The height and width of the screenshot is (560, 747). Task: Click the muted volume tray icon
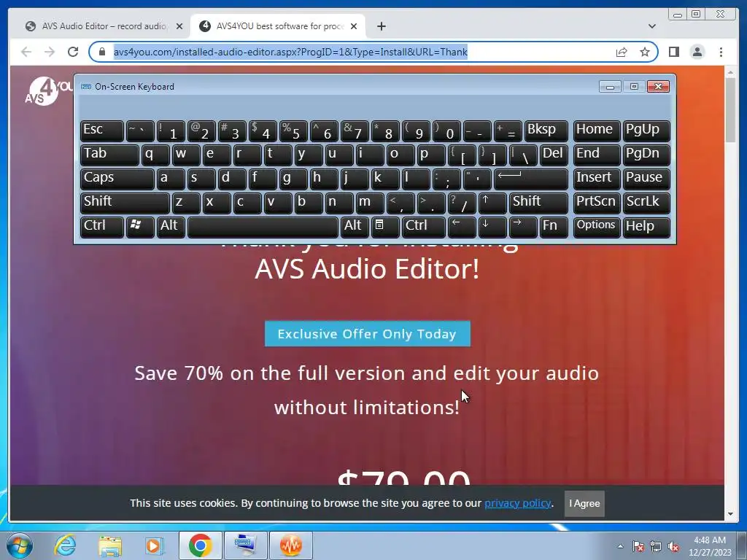[673, 547]
